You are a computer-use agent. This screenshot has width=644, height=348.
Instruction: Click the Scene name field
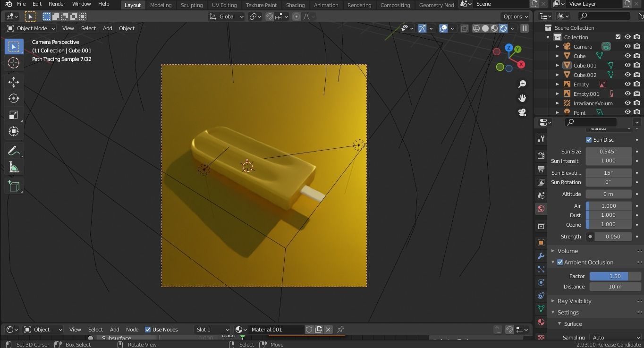[x=501, y=4]
